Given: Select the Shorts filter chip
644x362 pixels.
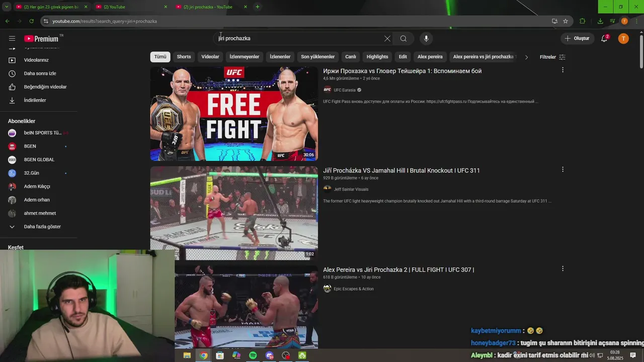Looking at the screenshot, I should [x=184, y=57].
